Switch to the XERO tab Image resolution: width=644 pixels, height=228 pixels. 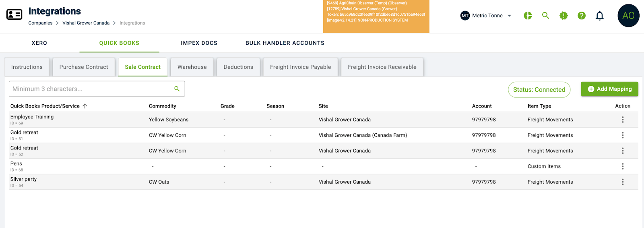39,43
